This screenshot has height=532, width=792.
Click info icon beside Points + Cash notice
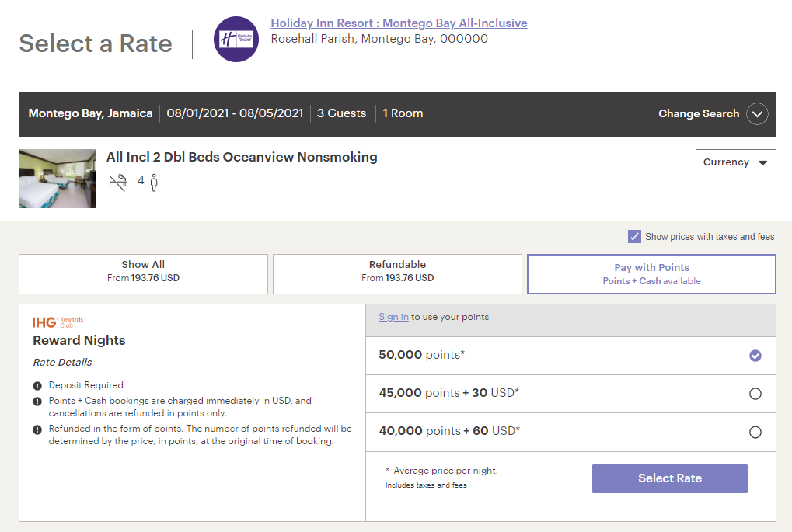pyautogui.click(x=37, y=402)
